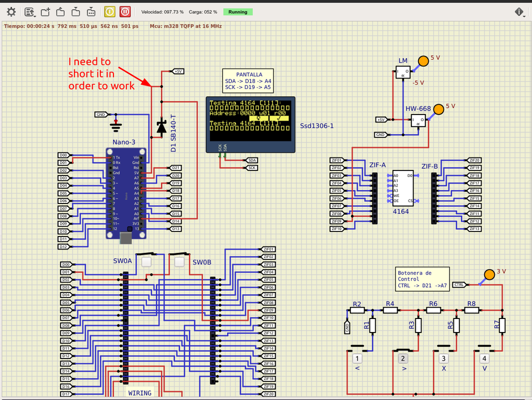The image size is (532, 400).
Task: Click the SDA tunnel under the display
Action: 251,160
